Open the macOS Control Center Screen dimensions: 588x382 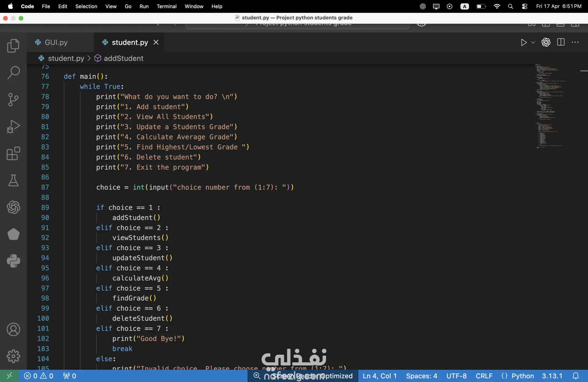click(x=525, y=6)
